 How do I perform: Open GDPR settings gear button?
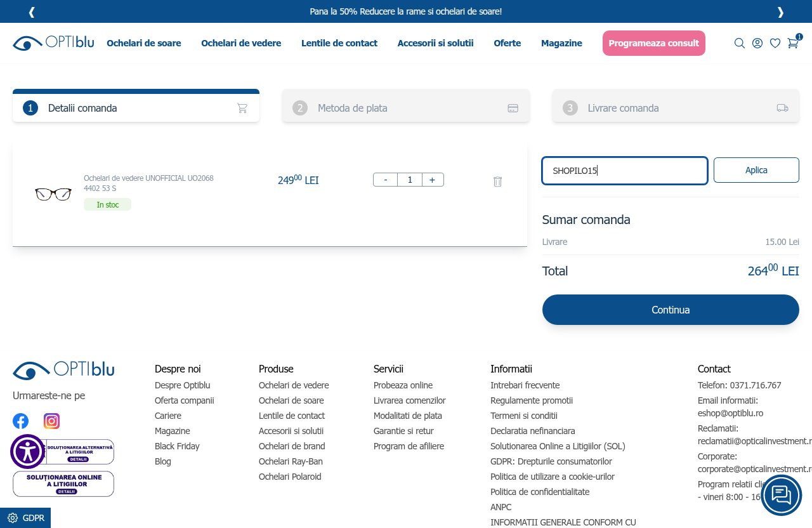tap(25, 518)
